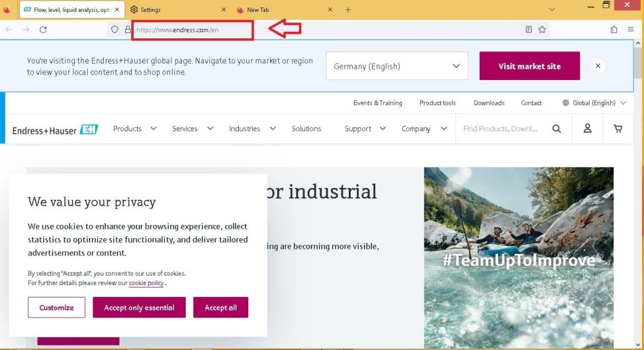Click the Firefox forward arrow
The image size is (644, 350).
coord(26,29)
